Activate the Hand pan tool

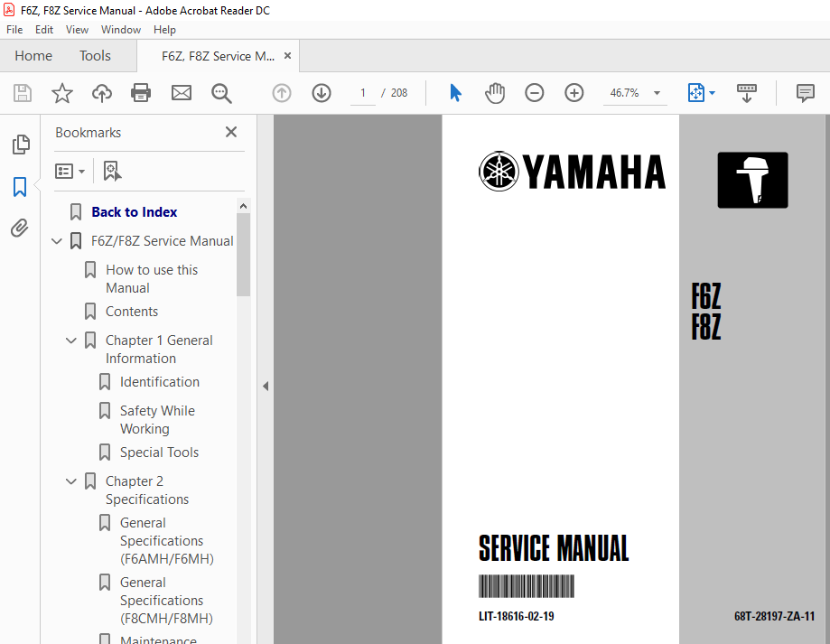[x=494, y=93]
